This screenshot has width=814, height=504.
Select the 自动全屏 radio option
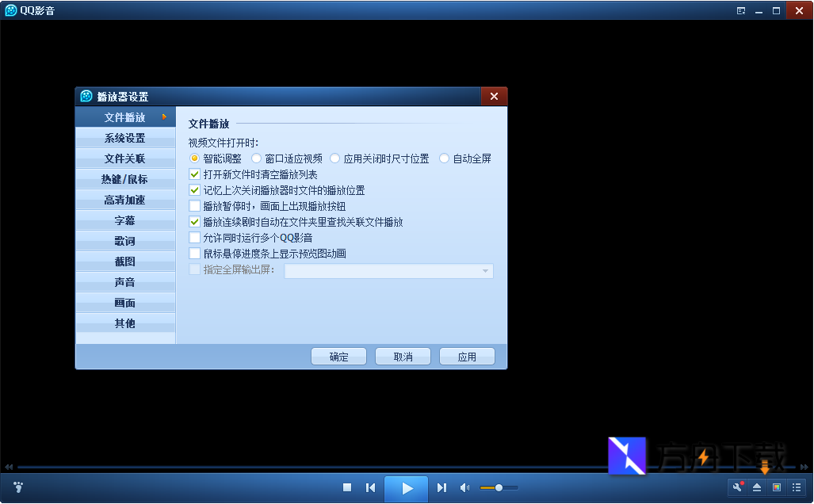tap(444, 158)
